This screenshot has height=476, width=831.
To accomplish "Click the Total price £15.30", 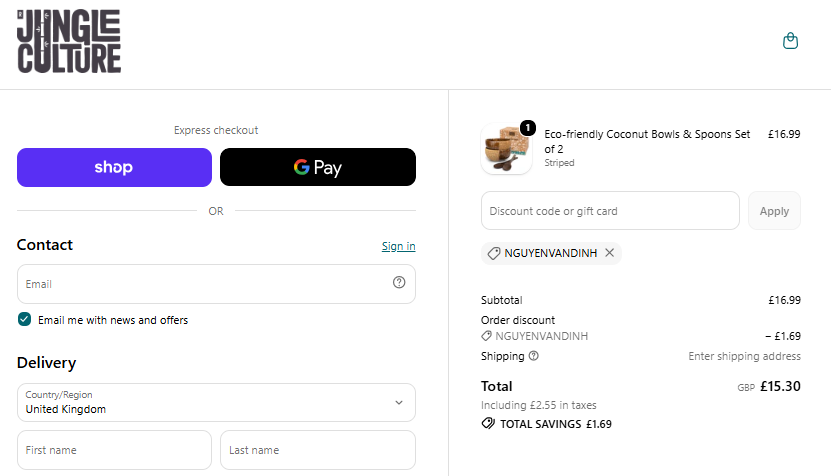I will click(x=780, y=386).
